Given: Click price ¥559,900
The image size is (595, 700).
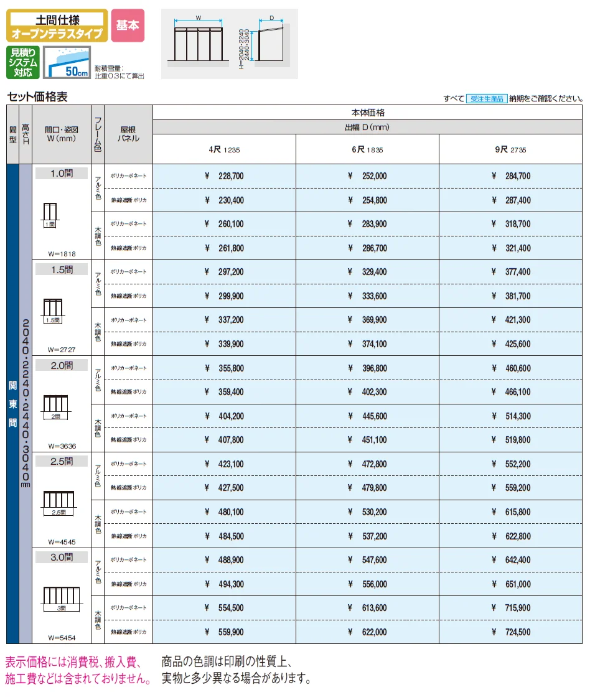Looking at the screenshot, I should point(224,632).
